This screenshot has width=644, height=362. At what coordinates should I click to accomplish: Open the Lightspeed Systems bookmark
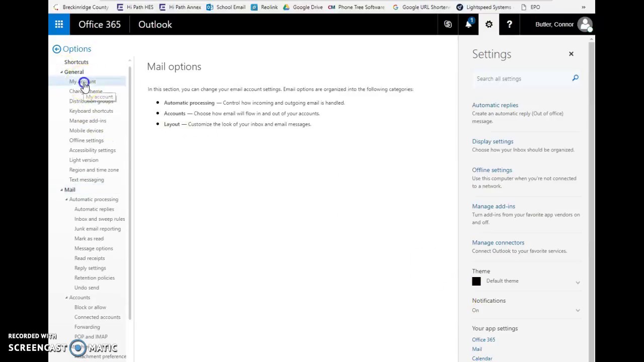click(484, 7)
